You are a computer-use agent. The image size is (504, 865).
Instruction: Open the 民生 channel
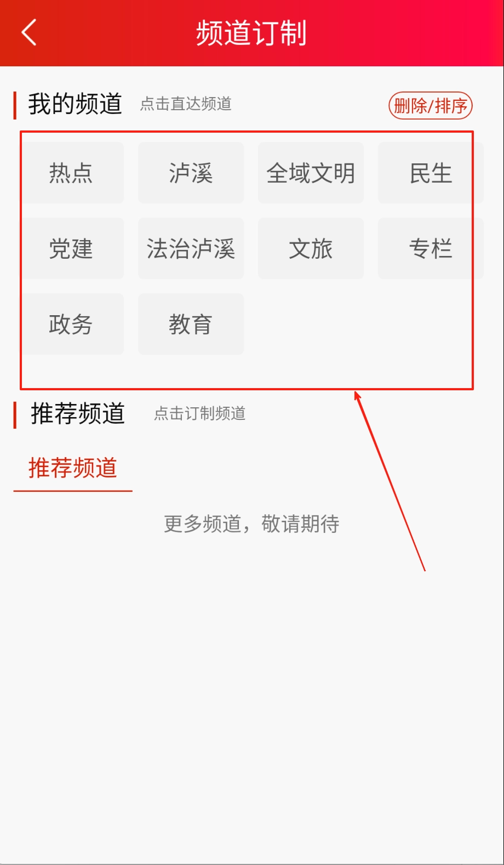[431, 173]
